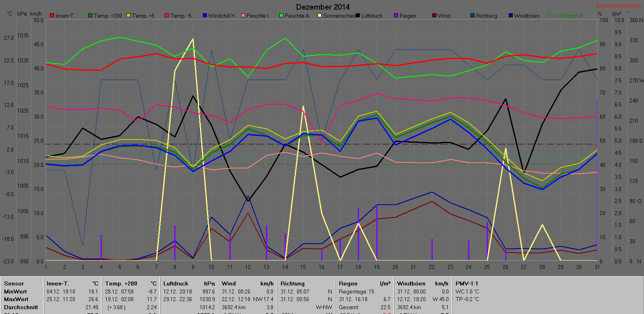The height and width of the screenshot is (314, 644).
Task: Select the Temp. +200 legend label
Action: (108, 16)
